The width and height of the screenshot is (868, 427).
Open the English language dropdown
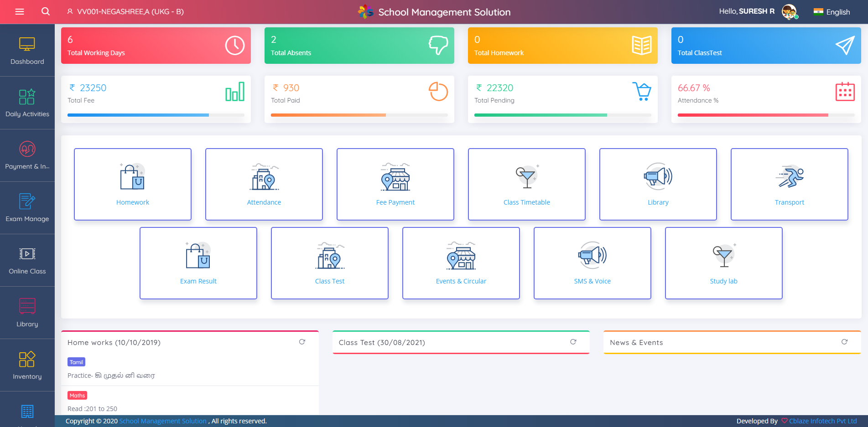pyautogui.click(x=832, y=12)
